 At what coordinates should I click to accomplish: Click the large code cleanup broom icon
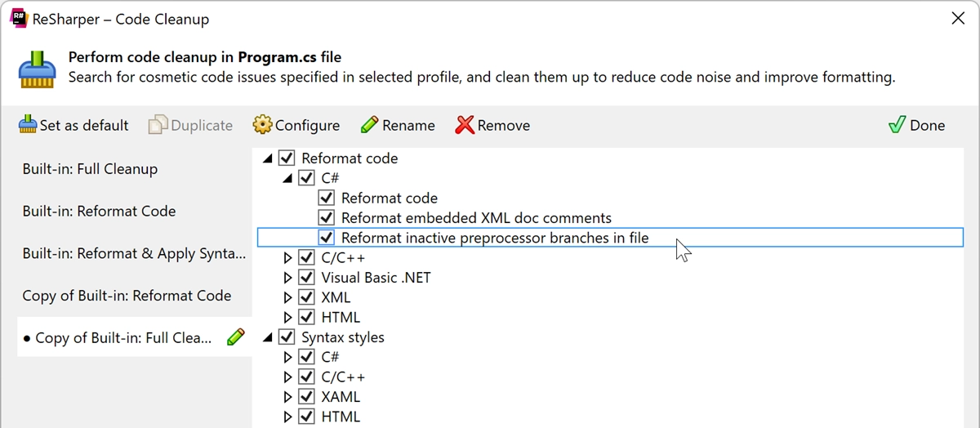37,69
